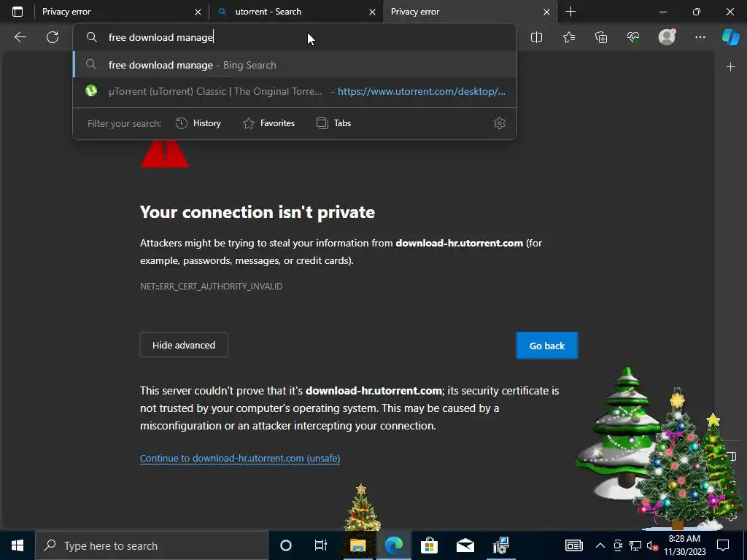Image resolution: width=747 pixels, height=560 pixels.
Task: Open the tab actions menu icon
Action: (x=18, y=12)
